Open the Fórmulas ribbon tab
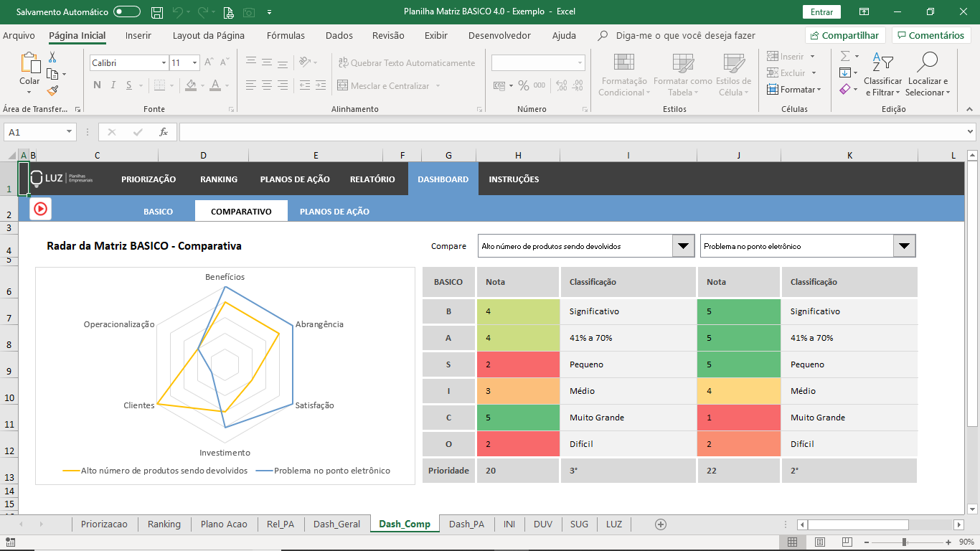980x551 pixels. [286, 35]
